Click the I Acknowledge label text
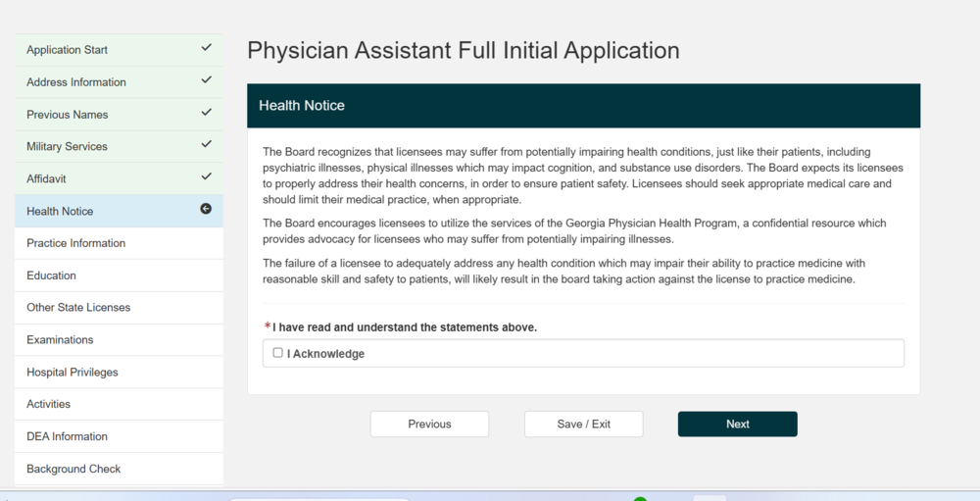 (x=325, y=354)
